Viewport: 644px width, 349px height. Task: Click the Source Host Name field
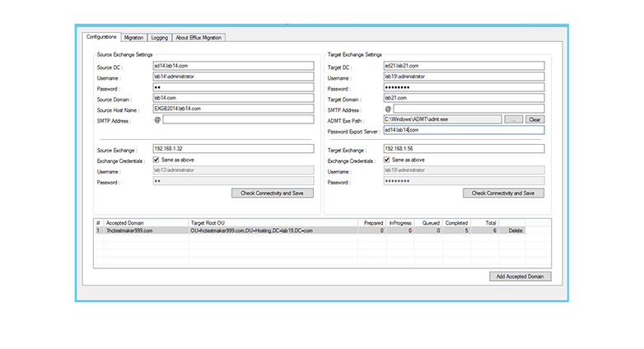pyautogui.click(x=233, y=109)
